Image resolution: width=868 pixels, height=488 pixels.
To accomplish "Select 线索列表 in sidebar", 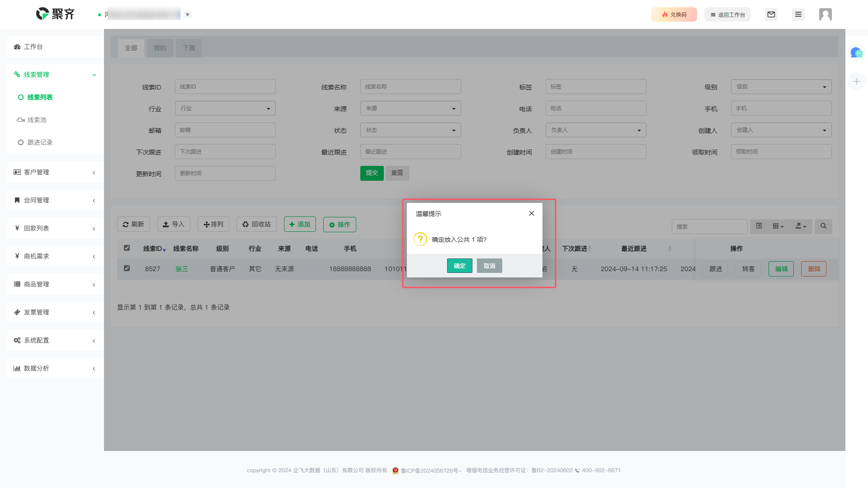I will (40, 97).
